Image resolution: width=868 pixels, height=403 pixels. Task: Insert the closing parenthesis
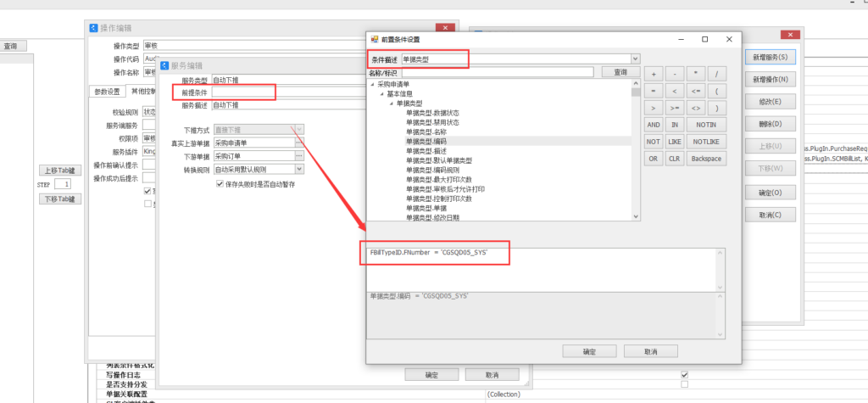[717, 108]
